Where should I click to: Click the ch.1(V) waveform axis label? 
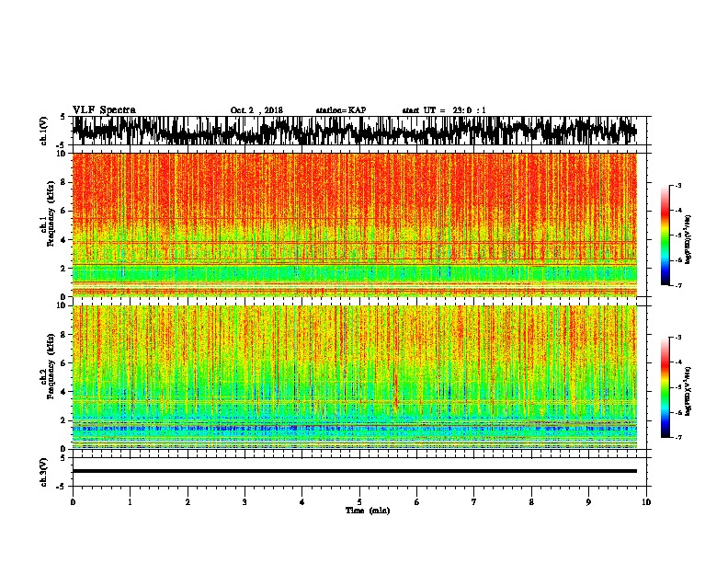[44, 131]
